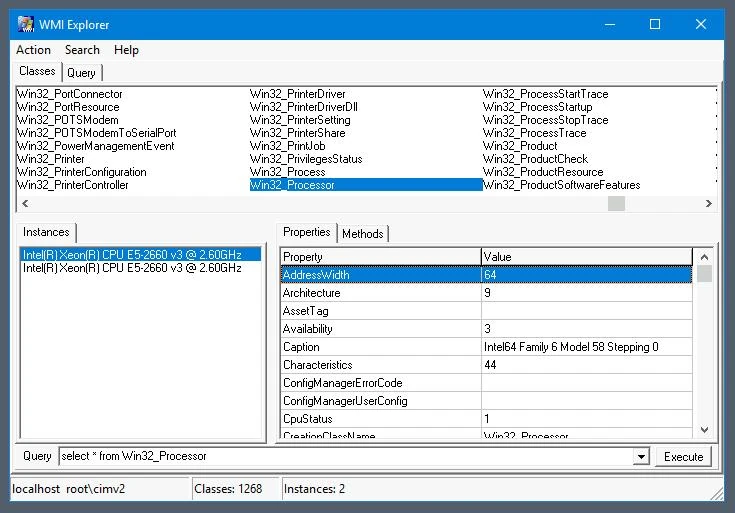Select the second Intel Xeon CPU instance
The width and height of the screenshot is (735, 513).
[132, 268]
